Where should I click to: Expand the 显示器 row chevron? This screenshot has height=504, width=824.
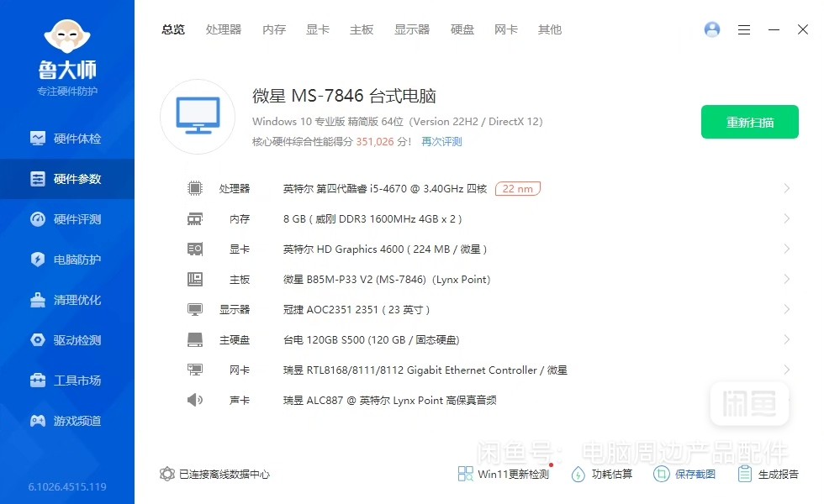coord(787,309)
